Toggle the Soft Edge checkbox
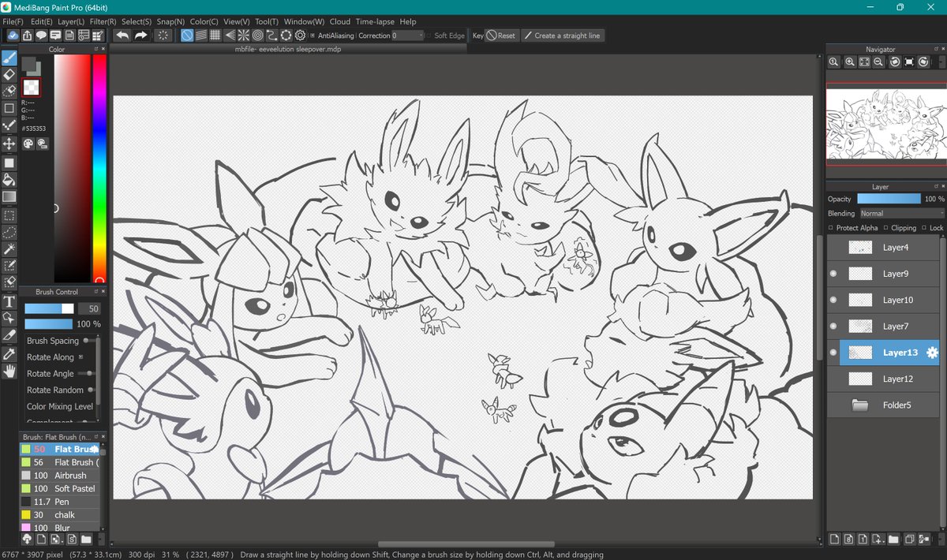 pyautogui.click(x=429, y=35)
